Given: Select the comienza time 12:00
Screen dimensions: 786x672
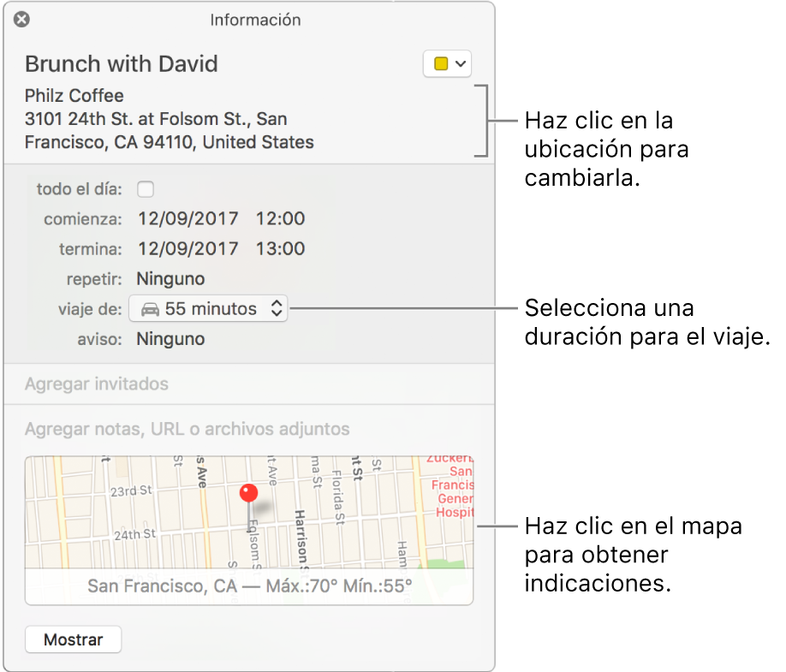Looking at the screenshot, I should 280,218.
